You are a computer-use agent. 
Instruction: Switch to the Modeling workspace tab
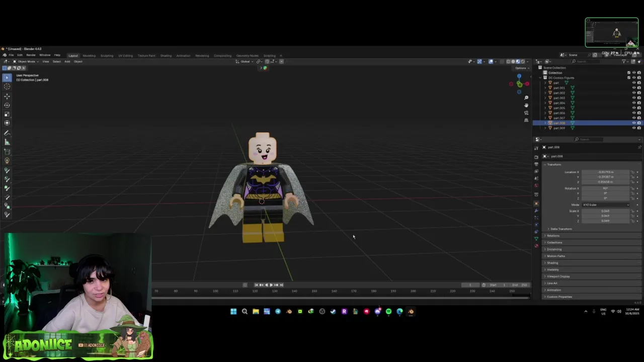click(x=89, y=55)
